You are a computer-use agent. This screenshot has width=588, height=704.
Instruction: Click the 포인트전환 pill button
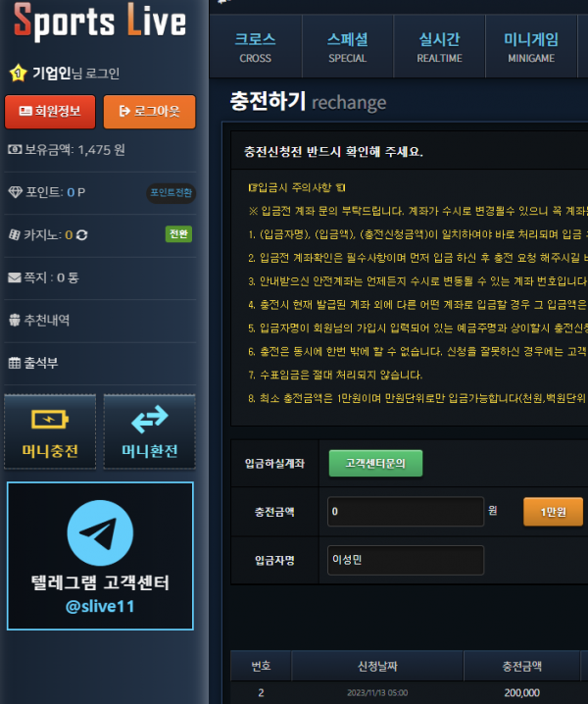(x=171, y=193)
